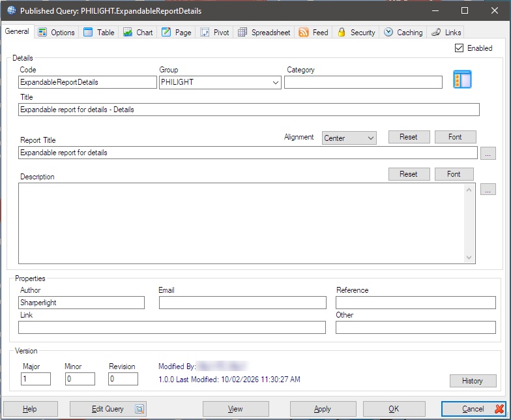
Task: Reset the Report Title formatting
Action: 409,137
